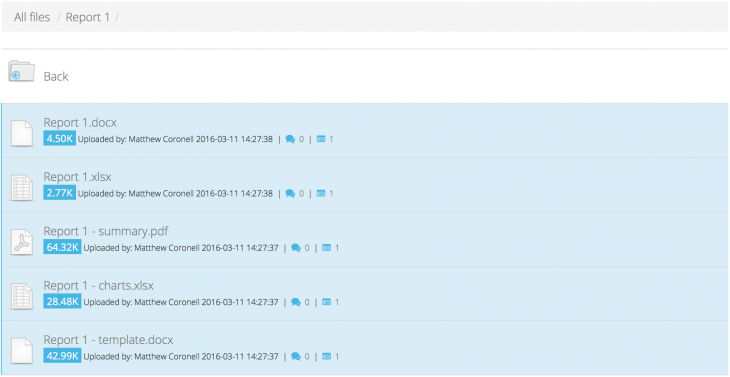Open versions icon for template.docx

[326, 357]
